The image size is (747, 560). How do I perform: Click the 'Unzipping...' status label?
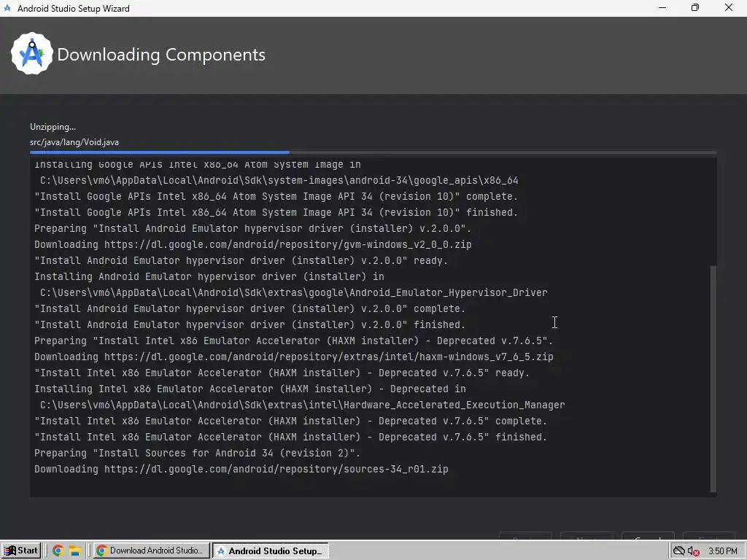pyautogui.click(x=53, y=127)
